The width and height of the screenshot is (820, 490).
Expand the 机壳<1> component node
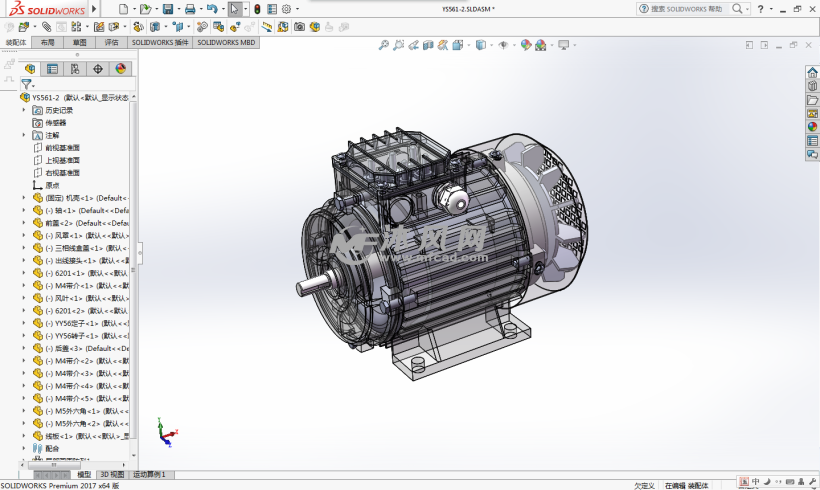[24, 198]
